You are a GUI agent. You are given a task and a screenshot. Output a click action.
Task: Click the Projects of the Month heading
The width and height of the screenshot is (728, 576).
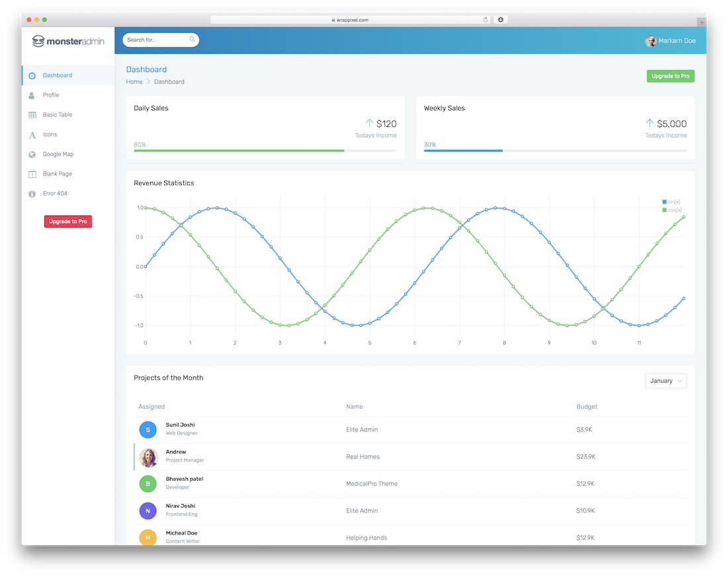(169, 378)
